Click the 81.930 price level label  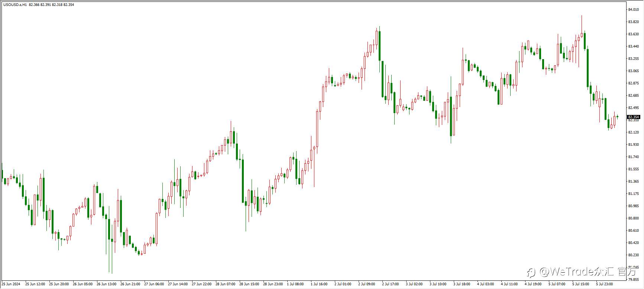pos(634,145)
